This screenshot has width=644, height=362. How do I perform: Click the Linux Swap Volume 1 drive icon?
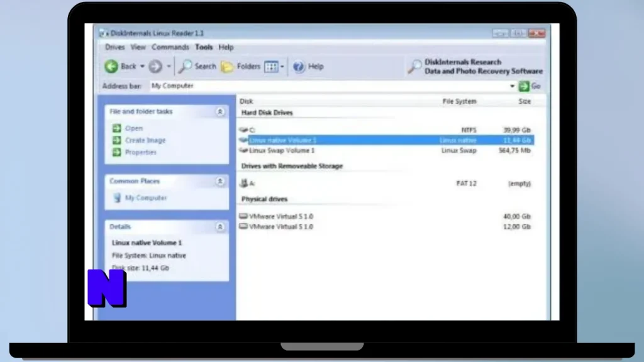point(243,151)
